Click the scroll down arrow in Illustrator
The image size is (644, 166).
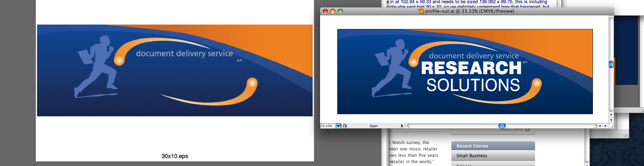[x=611, y=120]
